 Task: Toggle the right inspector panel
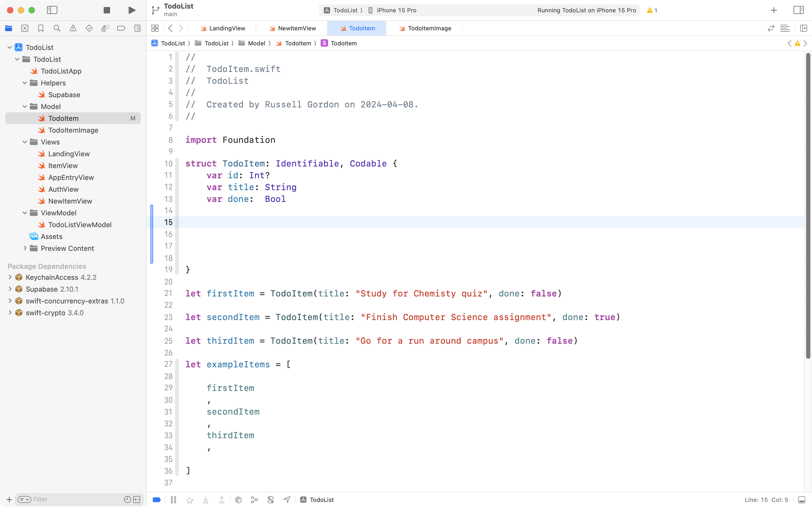click(x=798, y=10)
